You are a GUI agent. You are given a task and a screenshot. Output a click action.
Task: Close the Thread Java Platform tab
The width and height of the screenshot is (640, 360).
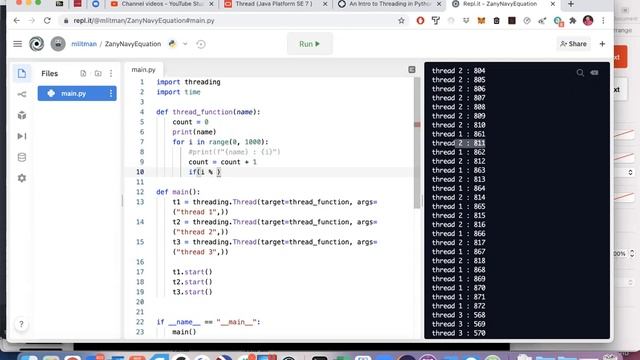tap(325, 4)
